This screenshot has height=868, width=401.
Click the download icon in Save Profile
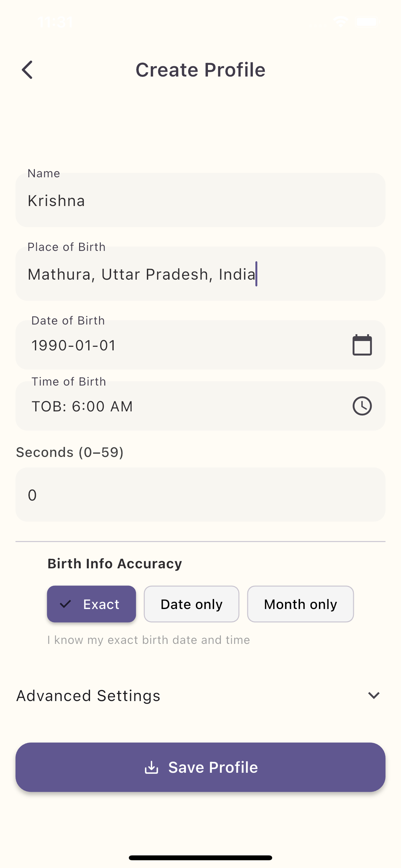(151, 767)
